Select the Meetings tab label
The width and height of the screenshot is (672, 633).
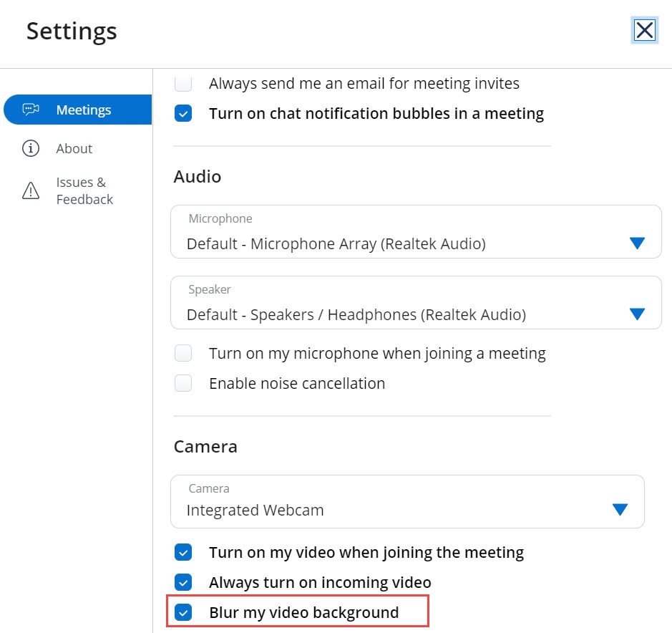(x=84, y=110)
